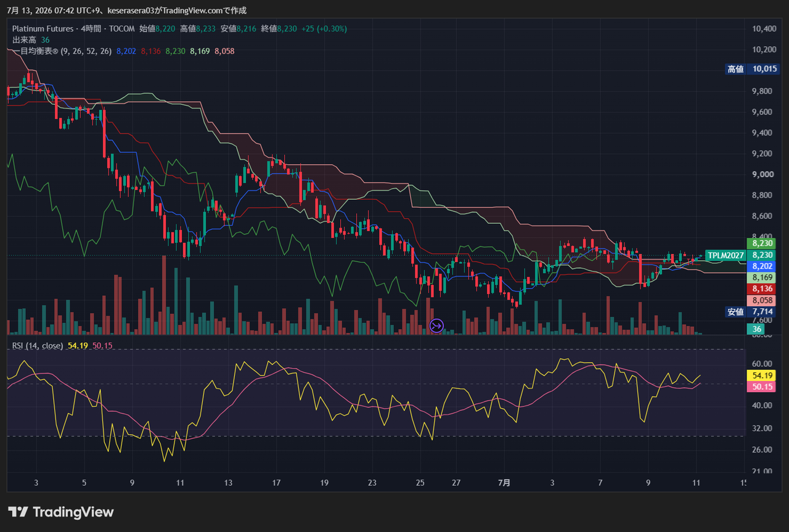Click the 26.00 RSI axis label
Image resolution: width=789 pixels, height=532 pixels.
762,450
